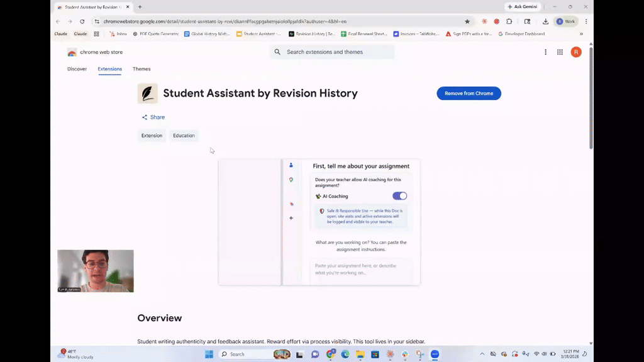Click the Student Assistant feather logo
The width and height of the screenshot is (644, 362).
pos(147,93)
